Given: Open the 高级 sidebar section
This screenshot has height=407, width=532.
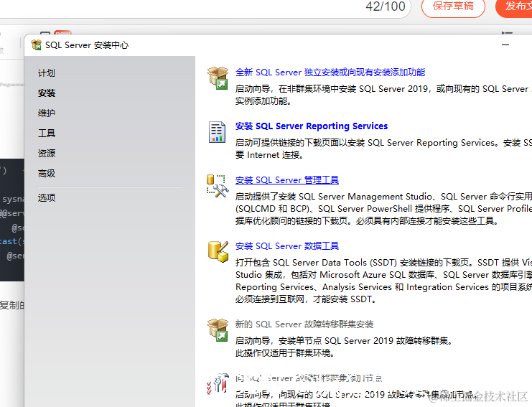Looking at the screenshot, I should (x=47, y=173).
